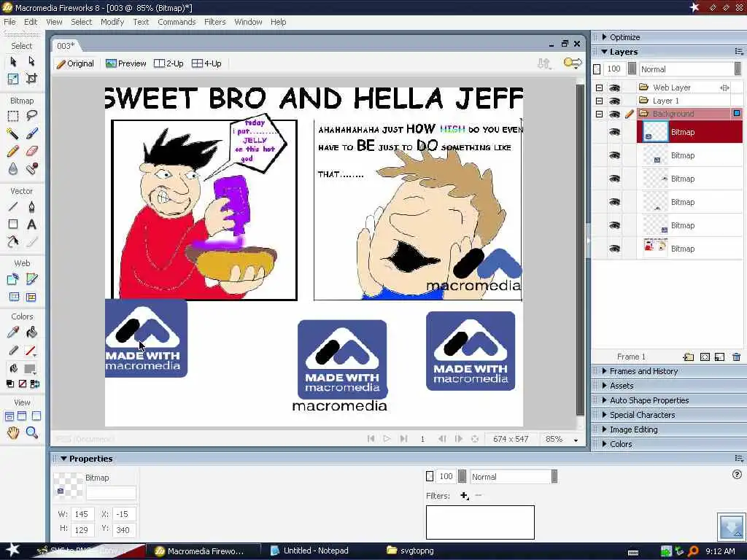Select the Pointer tool
The image size is (747, 560).
point(13,61)
